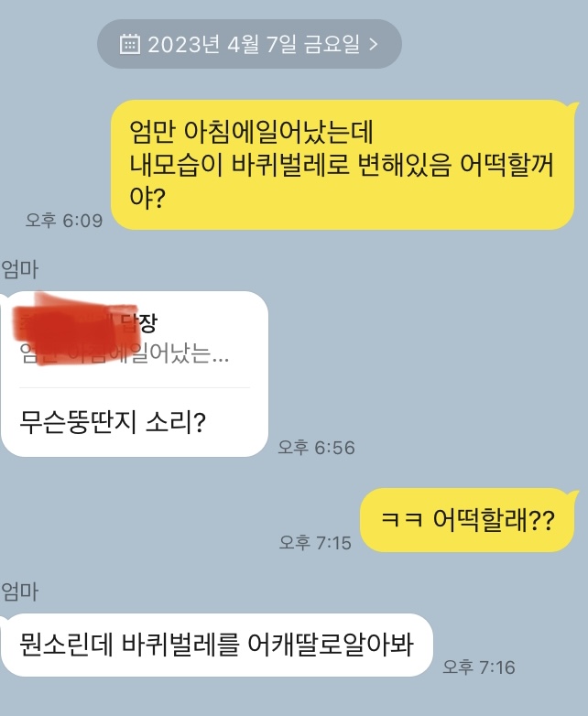
Task: Jump to quoted message preview 엄만 아침에일어났는…
Action: point(125,353)
